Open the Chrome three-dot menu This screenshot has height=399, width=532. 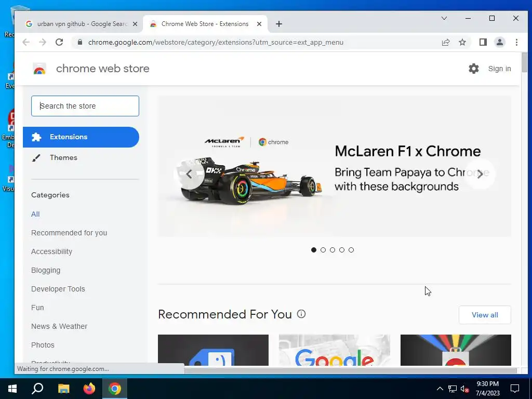pyautogui.click(x=516, y=43)
